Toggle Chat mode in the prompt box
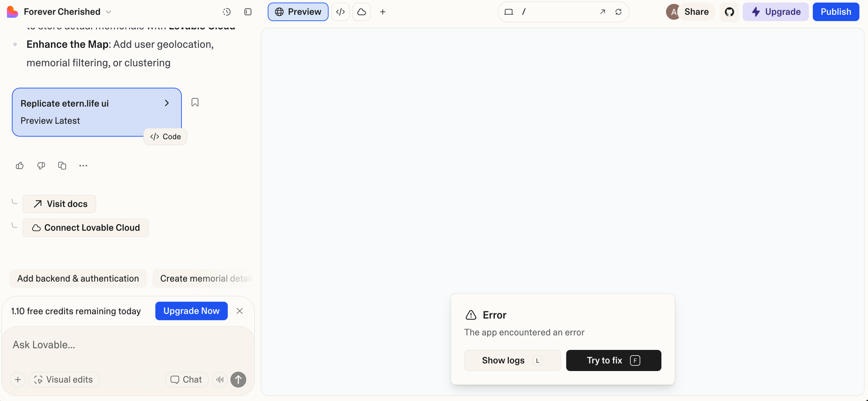Image resolution: width=868 pixels, height=401 pixels. (187, 379)
